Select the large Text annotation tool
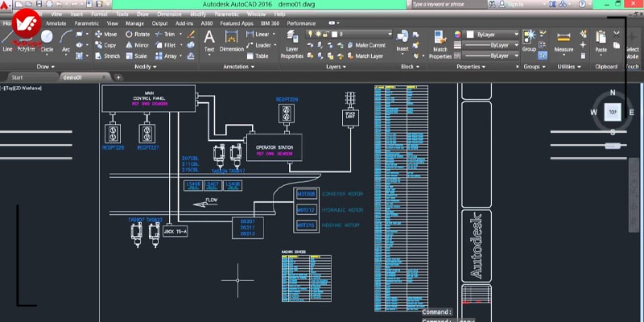644x322 pixels. (209, 42)
